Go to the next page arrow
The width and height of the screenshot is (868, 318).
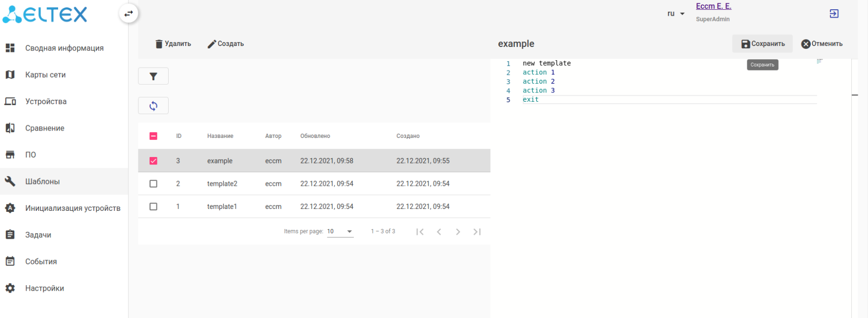pyautogui.click(x=458, y=232)
